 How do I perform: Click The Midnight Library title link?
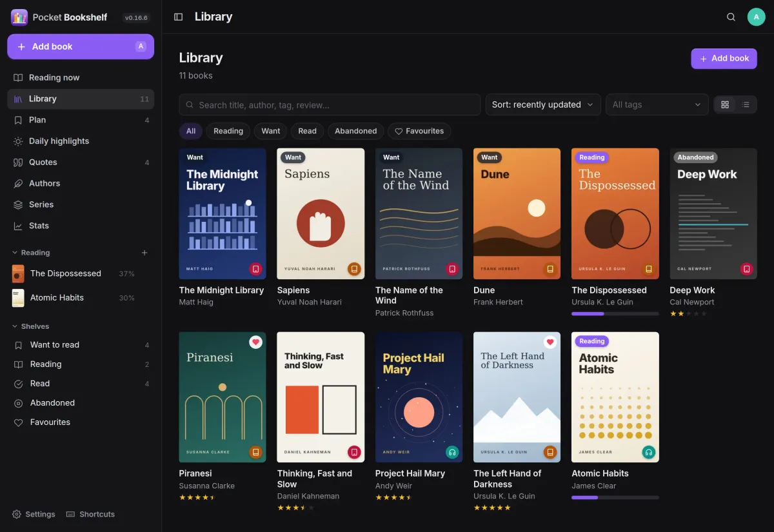(x=221, y=290)
